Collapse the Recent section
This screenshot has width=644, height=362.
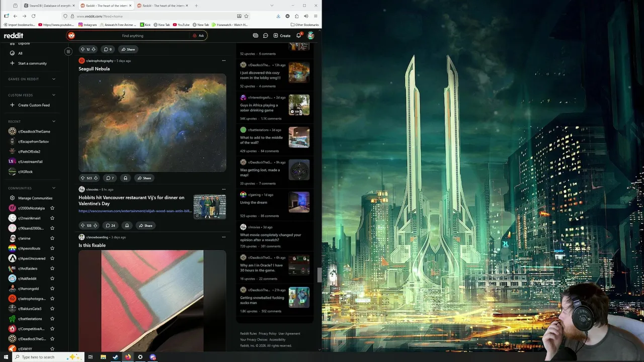click(54, 121)
